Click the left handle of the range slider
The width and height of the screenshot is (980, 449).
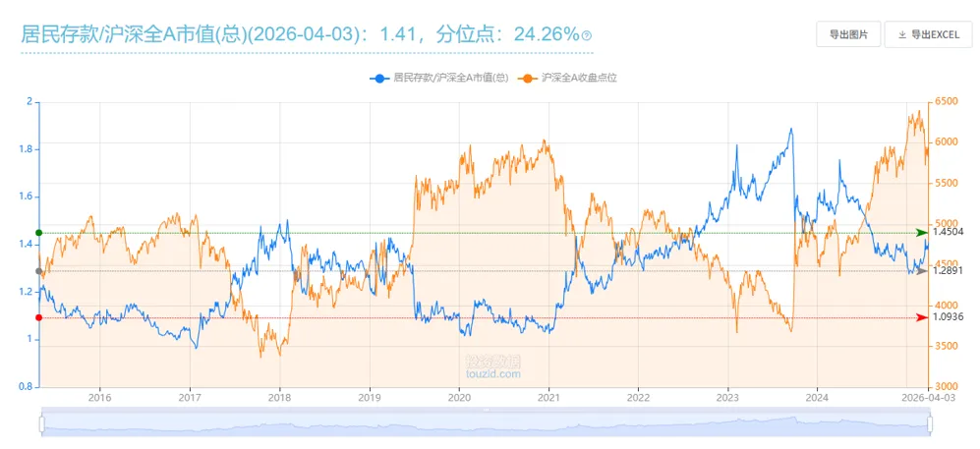(x=42, y=424)
